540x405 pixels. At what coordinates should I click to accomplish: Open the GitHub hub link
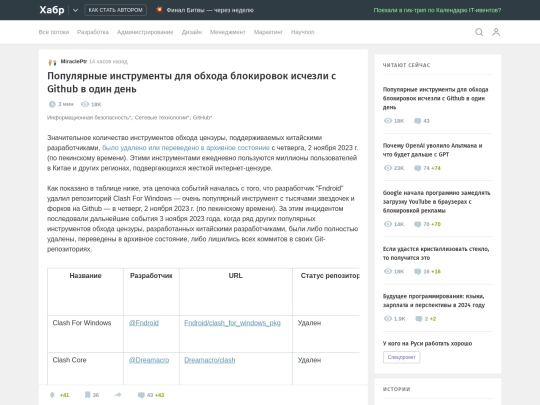[202, 117]
